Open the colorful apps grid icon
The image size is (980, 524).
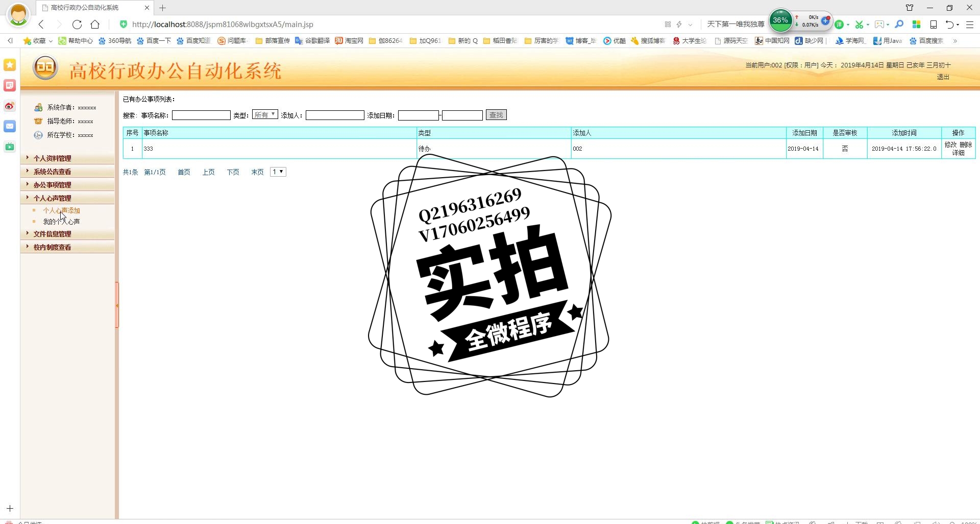[x=916, y=24]
